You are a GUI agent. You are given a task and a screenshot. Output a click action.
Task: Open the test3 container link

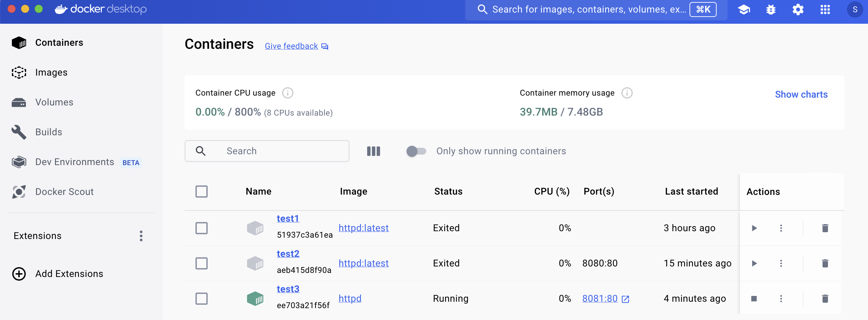coord(288,289)
